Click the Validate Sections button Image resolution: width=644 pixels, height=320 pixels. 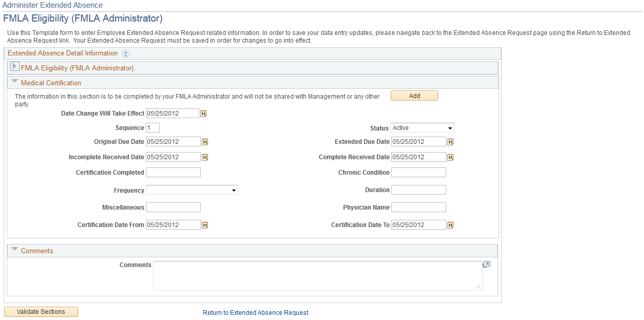pos(41,311)
